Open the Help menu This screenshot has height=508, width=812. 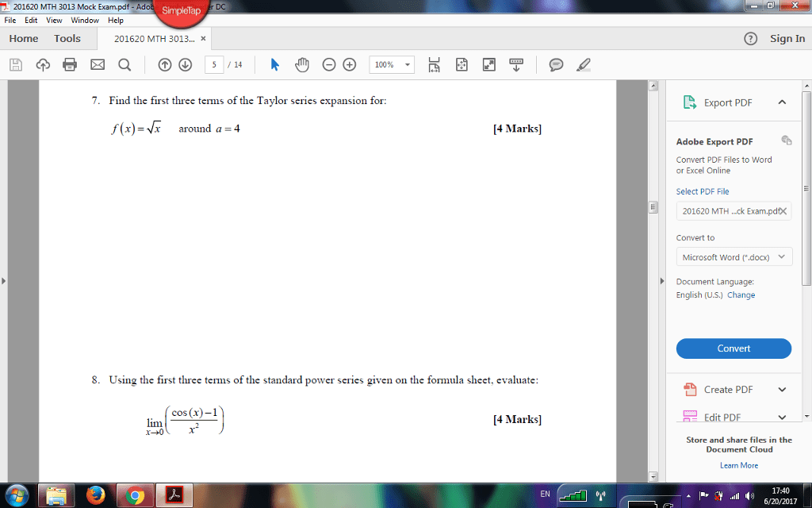116,20
